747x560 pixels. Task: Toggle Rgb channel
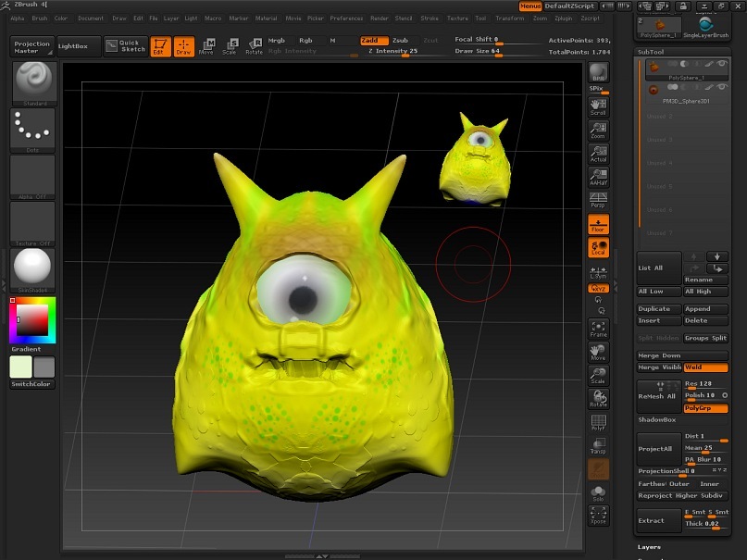click(x=306, y=41)
